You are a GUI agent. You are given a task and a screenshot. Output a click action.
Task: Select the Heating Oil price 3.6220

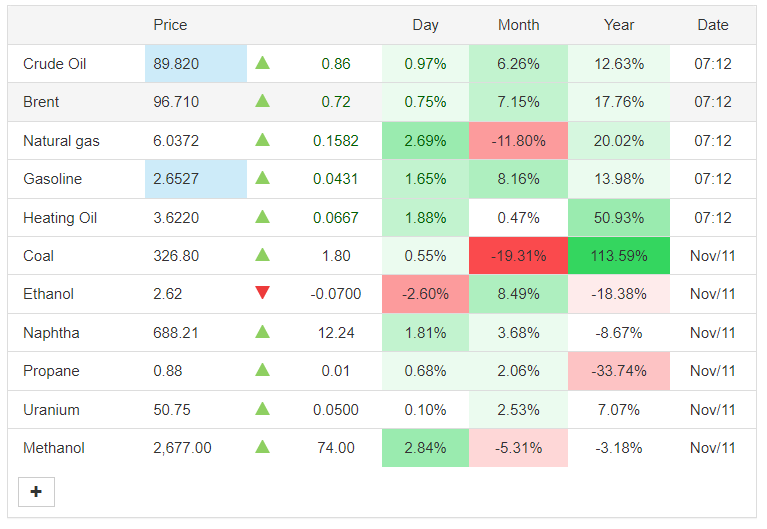[176, 218]
